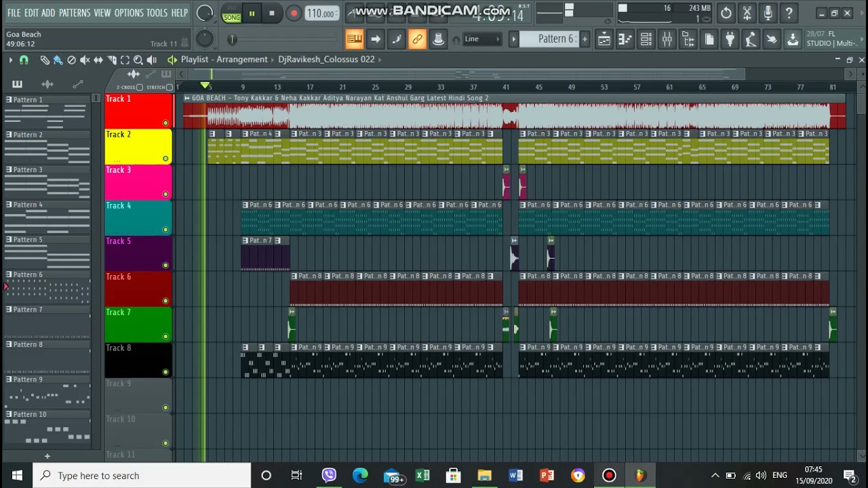The height and width of the screenshot is (488, 868).
Task: Switch Pattern/Song mode toggle
Action: [232, 13]
